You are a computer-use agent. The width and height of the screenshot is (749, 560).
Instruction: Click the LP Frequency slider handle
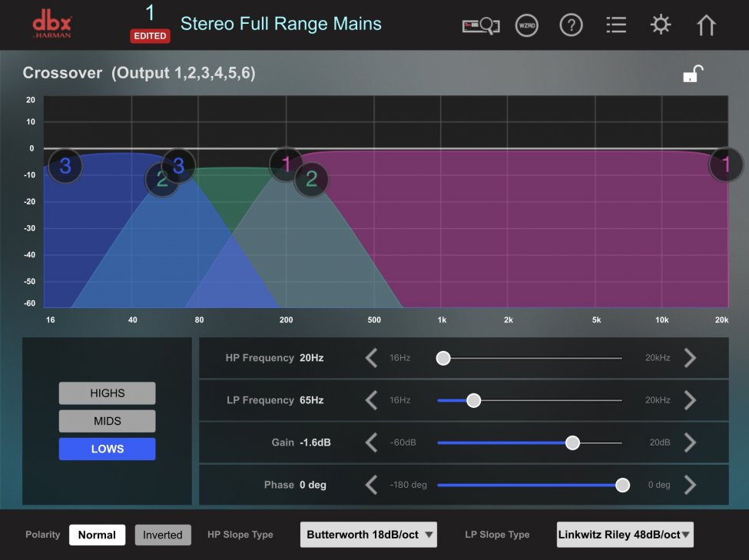tap(473, 400)
